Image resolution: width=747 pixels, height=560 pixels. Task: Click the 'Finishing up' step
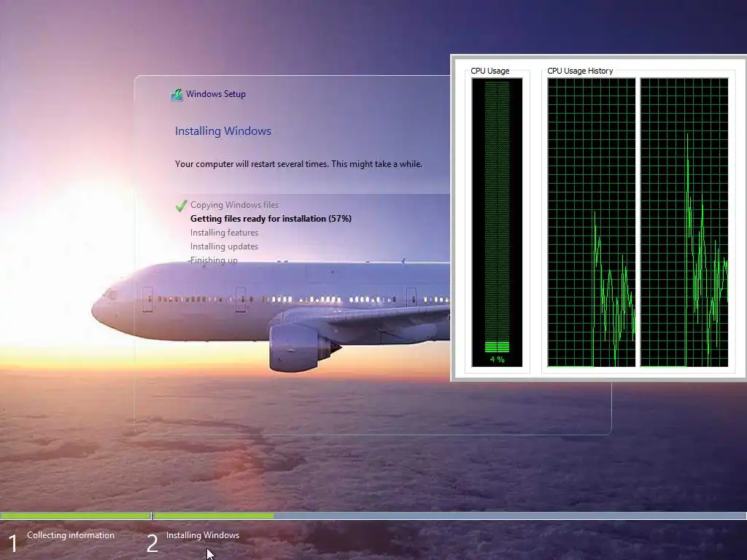tap(214, 260)
